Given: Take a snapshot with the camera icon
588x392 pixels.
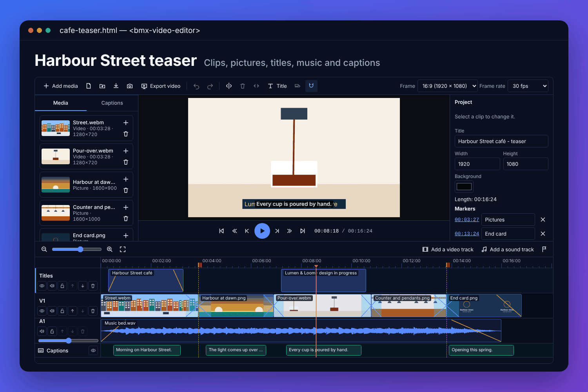Looking at the screenshot, I should [130, 86].
